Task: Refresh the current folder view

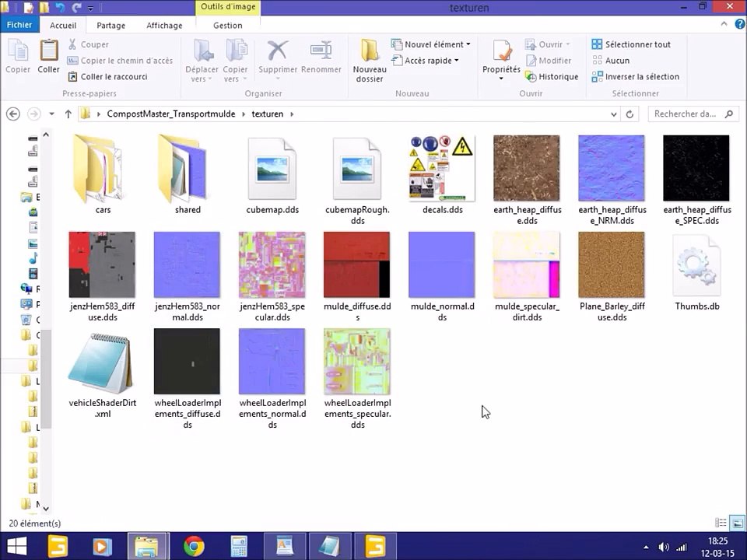Action: coord(630,114)
